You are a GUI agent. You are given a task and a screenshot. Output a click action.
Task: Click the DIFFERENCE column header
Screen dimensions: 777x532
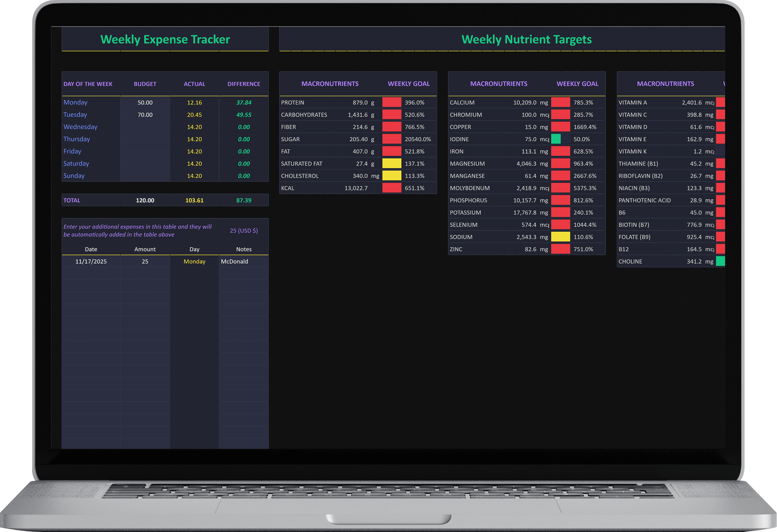click(x=244, y=84)
